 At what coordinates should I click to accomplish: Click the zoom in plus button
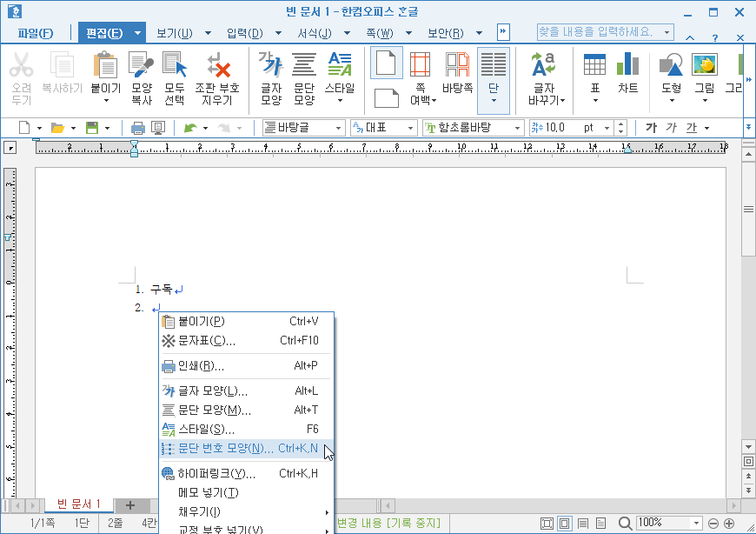(x=729, y=524)
